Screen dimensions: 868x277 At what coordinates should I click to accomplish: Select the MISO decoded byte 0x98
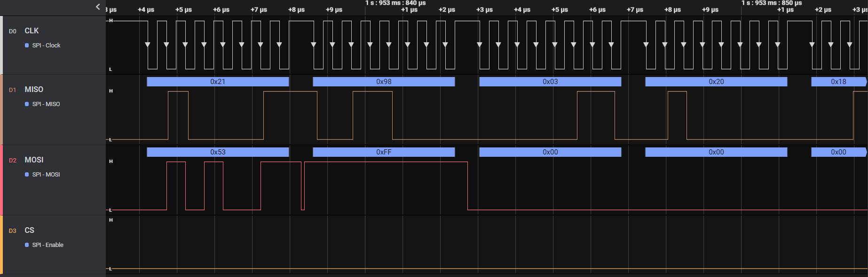pyautogui.click(x=384, y=82)
